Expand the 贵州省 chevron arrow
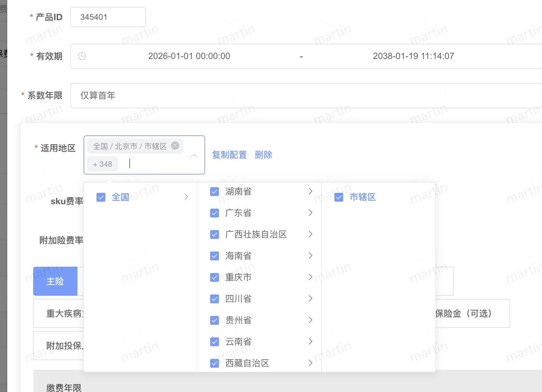The width and height of the screenshot is (542, 392). click(x=310, y=320)
